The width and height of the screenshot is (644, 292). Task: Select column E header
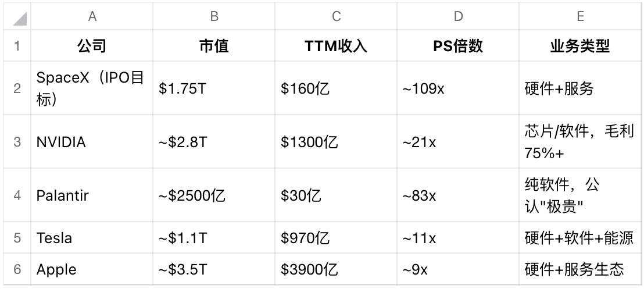[x=580, y=17]
